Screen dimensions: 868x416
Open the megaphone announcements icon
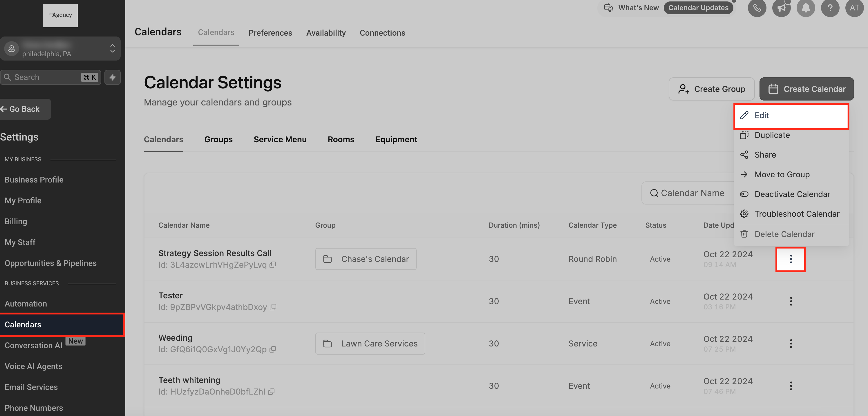coord(781,8)
